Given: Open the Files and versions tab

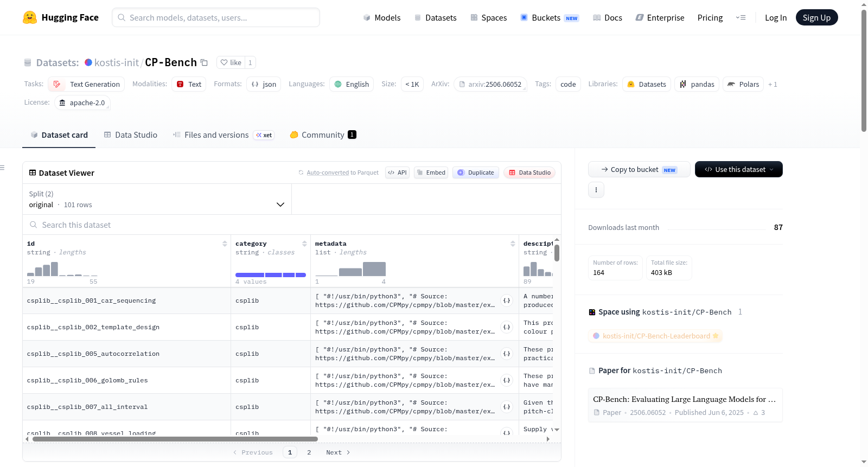Looking at the screenshot, I should tap(223, 135).
